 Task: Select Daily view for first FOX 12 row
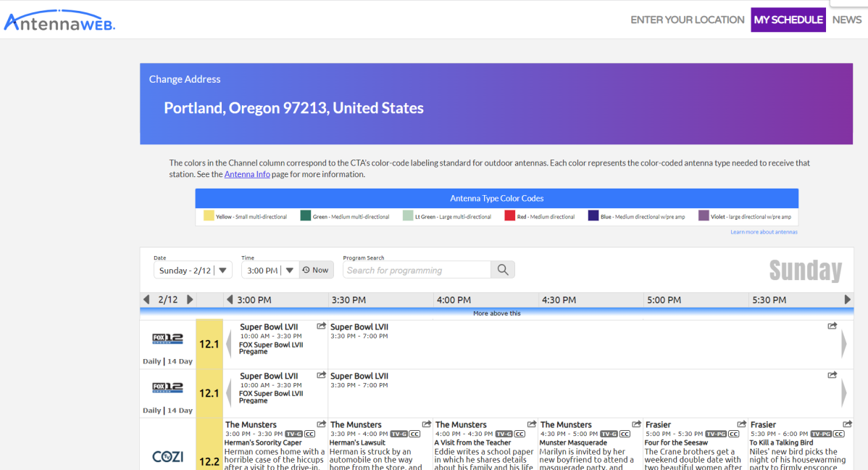tap(151, 361)
